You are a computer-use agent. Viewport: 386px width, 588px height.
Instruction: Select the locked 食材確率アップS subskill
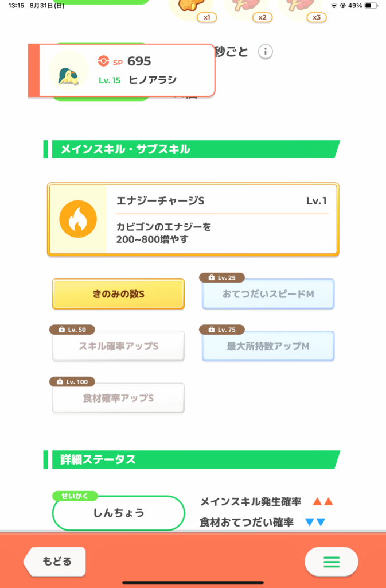118,398
